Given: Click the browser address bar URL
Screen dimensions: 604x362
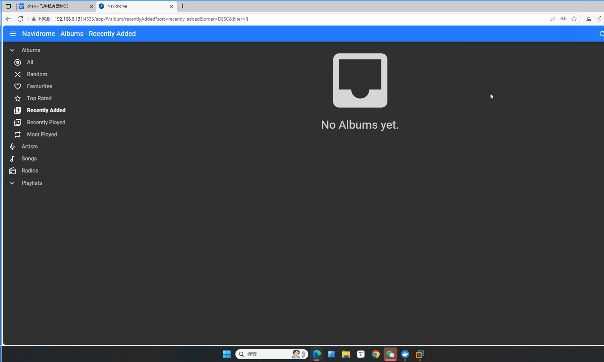Looking at the screenshot, I should point(152,19).
